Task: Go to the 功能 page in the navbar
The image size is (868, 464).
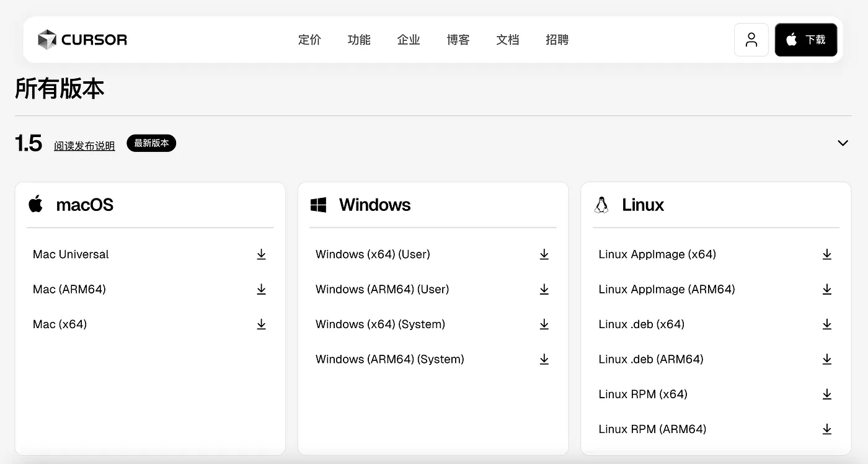Action: pyautogui.click(x=359, y=40)
